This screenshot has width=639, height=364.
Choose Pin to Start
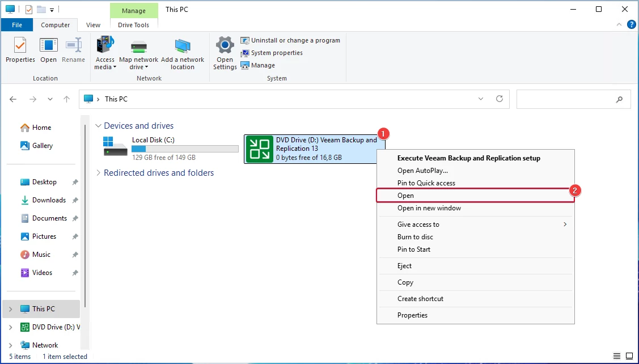[x=414, y=249]
